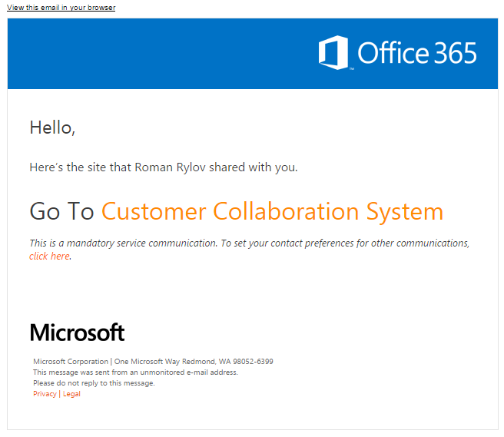Viewport: 504px width, 437px height.
Task: Click the "Hello," greeting text
Action: coord(52,127)
